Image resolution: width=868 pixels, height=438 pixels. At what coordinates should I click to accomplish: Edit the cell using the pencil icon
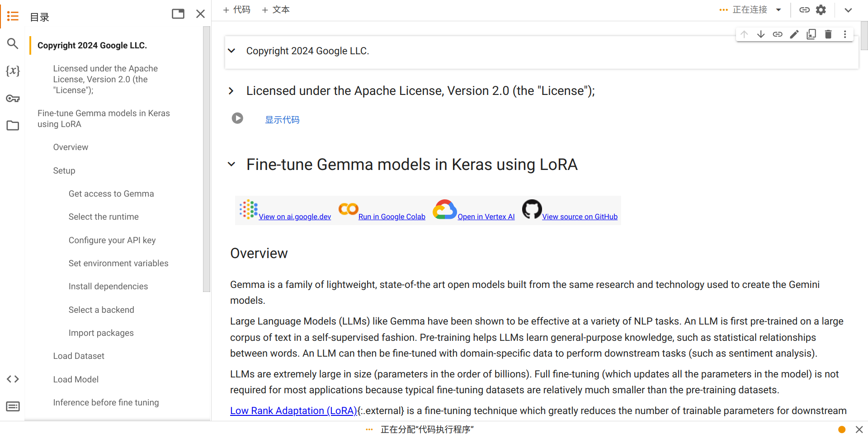click(x=794, y=34)
